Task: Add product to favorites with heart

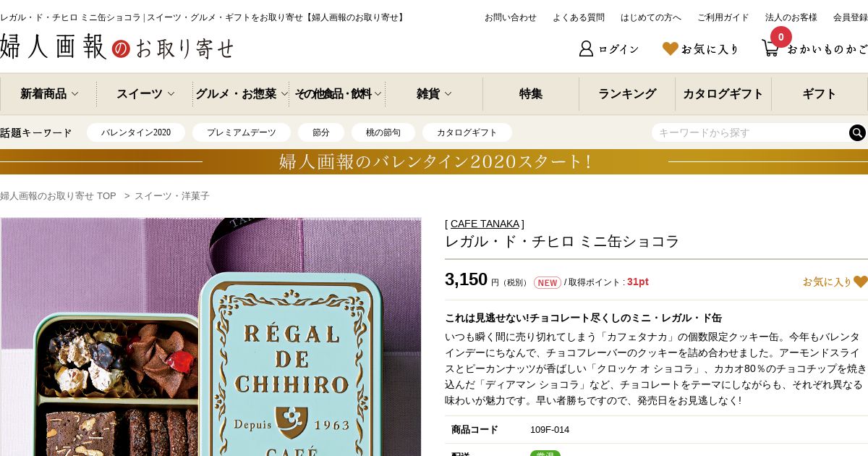Action: pyautogui.click(x=861, y=282)
